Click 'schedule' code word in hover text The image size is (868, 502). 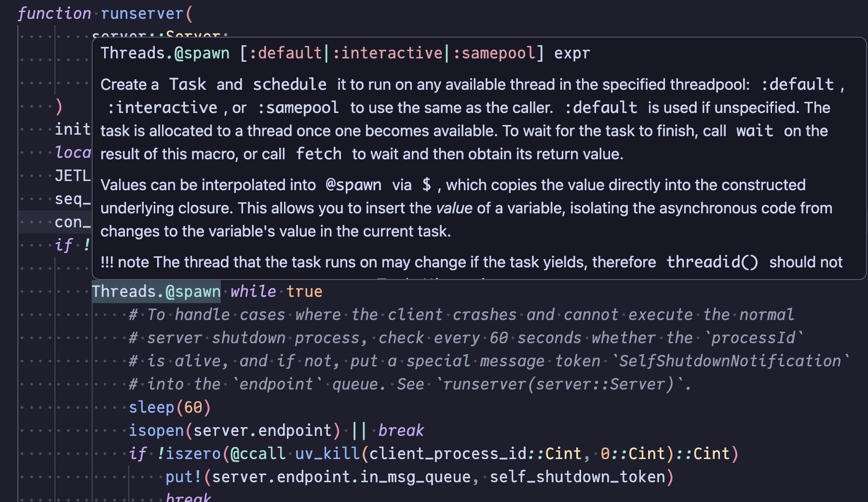tap(290, 84)
